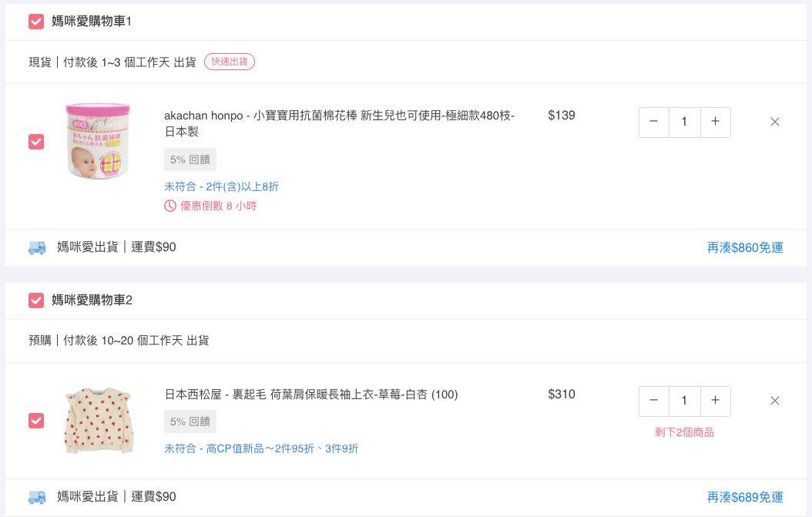Decrease quantity of the strawberry top with minus
The height and width of the screenshot is (517, 812).
point(654,401)
